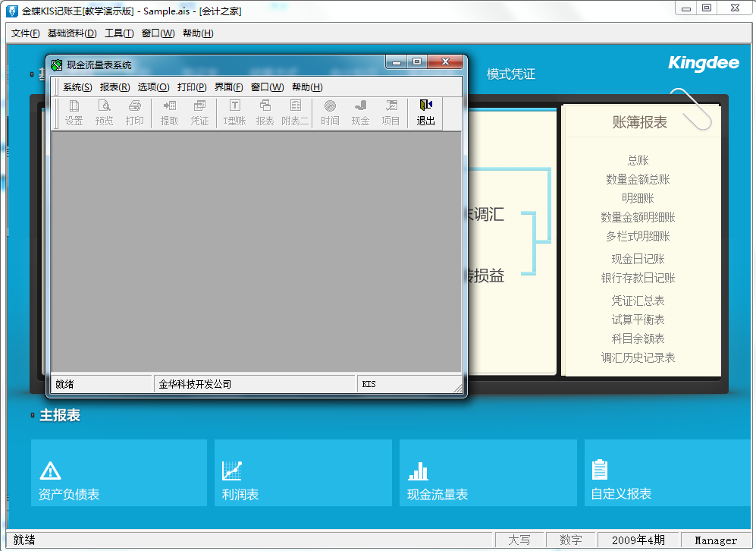Viewport: 756px width, 551px height.
Task: Open the 试算平衡表 link
Action: click(638, 320)
